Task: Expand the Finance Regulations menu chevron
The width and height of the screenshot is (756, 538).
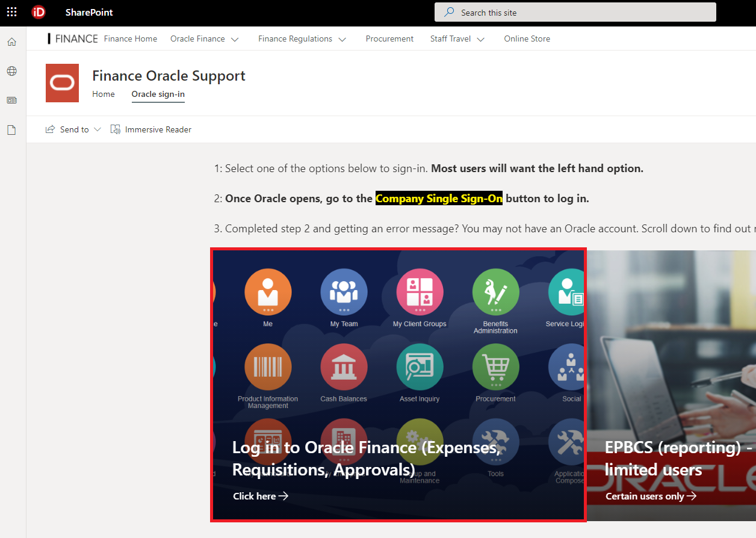Action: pos(342,39)
